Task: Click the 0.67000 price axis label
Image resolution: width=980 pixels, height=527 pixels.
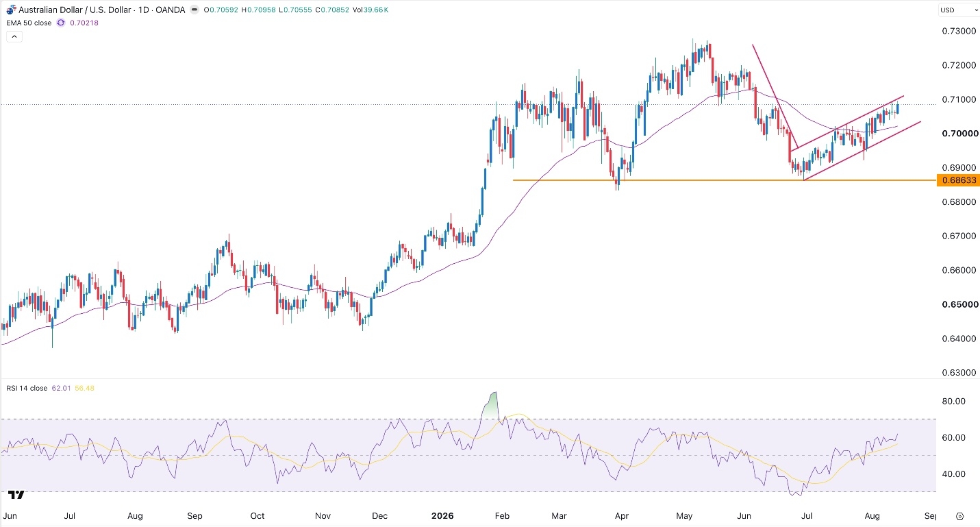Action: click(957, 236)
